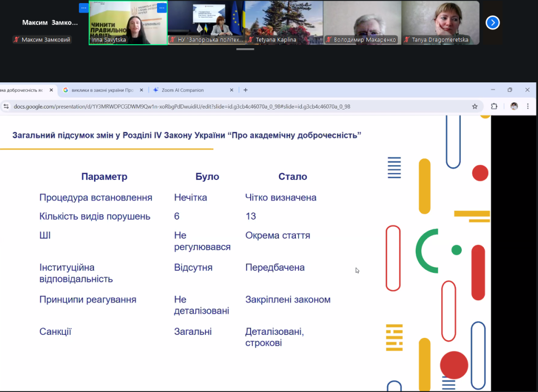Screen dimensions: 538x392
Task: Close the Google search results tab
Action: pyautogui.click(x=141, y=90)
